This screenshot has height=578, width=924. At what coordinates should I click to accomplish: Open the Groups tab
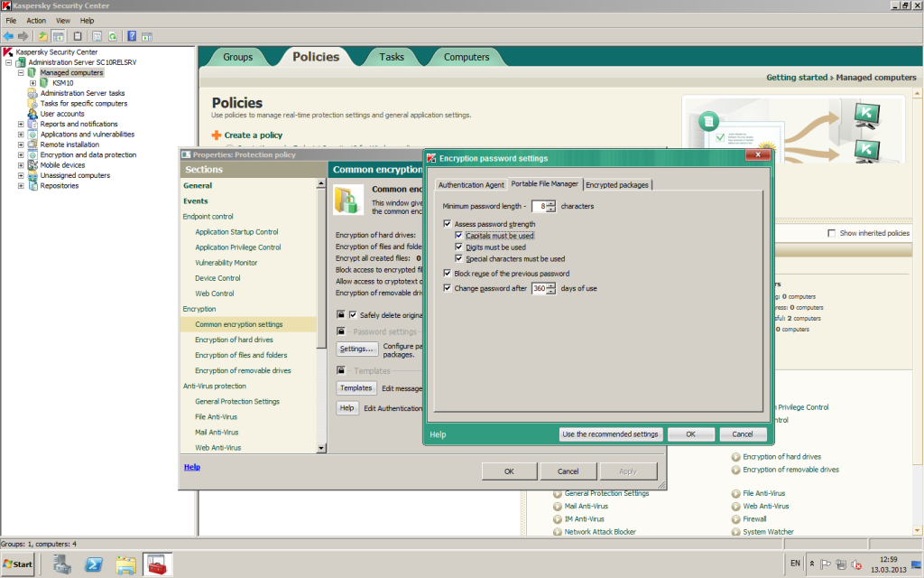(x=237, y=57)
